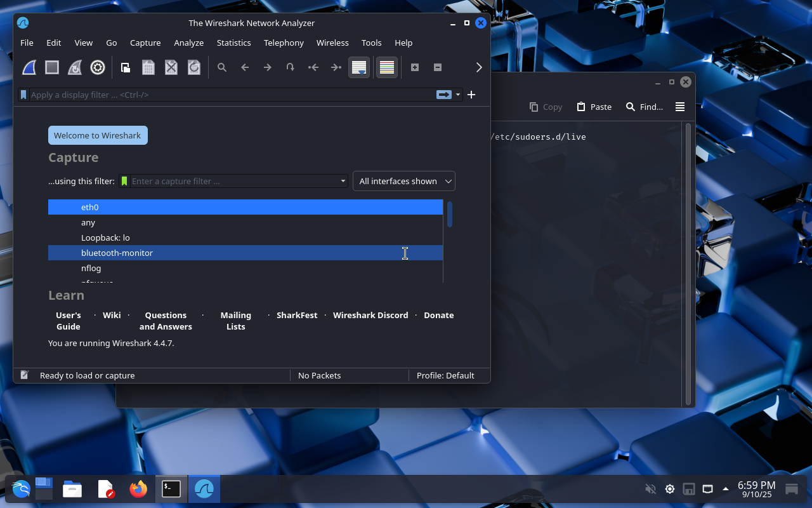Image resolution: width=812 pixels, height=508 pixels.
Task: Open the Telephony menu
Action: tap(284, 43)
